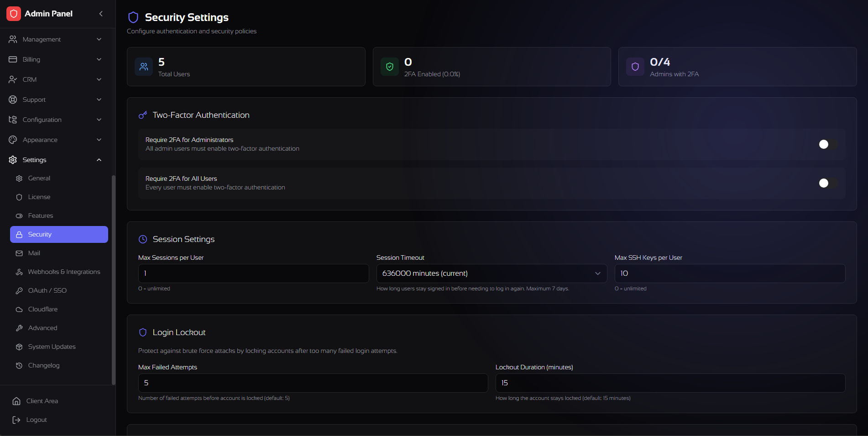Click the Session Settings clock icon

(143, 239)
